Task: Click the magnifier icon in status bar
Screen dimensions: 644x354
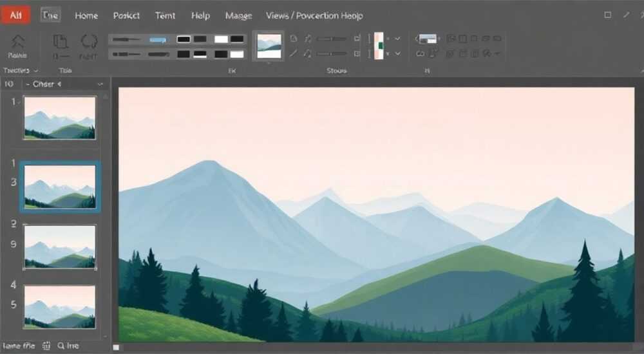Action: (61, 346)
